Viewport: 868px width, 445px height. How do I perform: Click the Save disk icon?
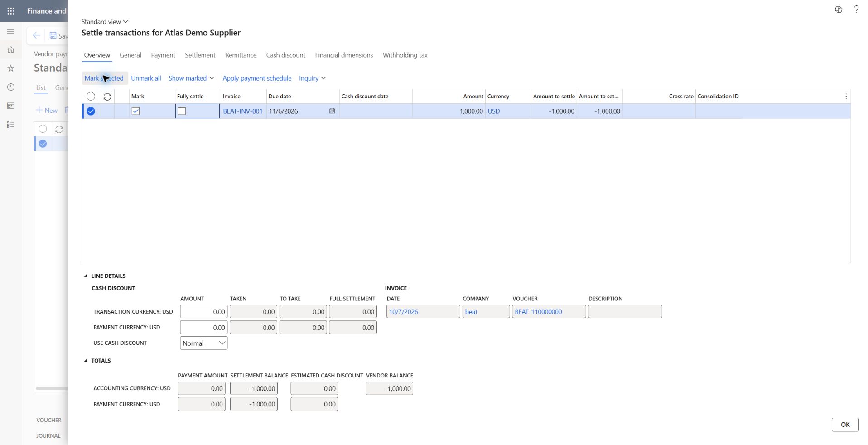[x=53, y=35]
